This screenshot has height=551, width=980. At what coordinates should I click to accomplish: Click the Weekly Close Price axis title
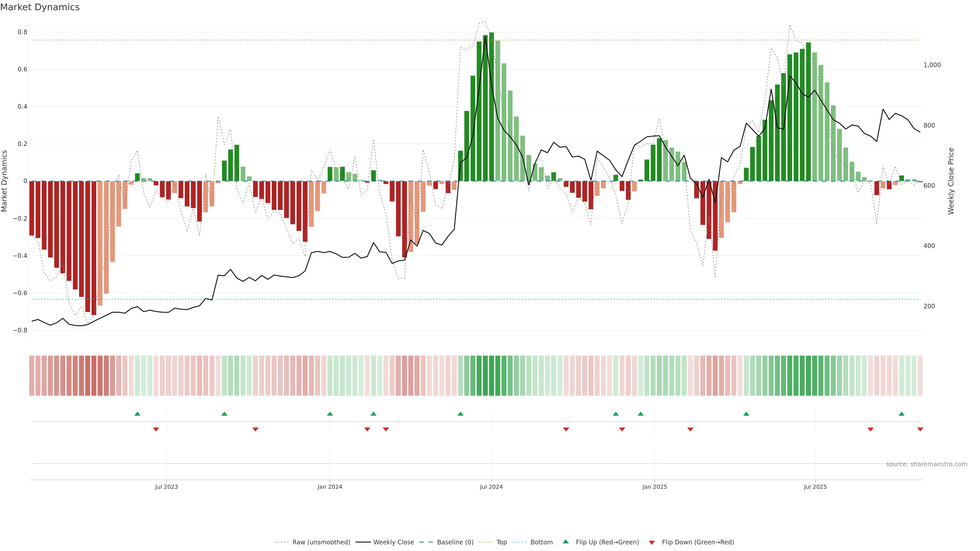coord(951,181)
